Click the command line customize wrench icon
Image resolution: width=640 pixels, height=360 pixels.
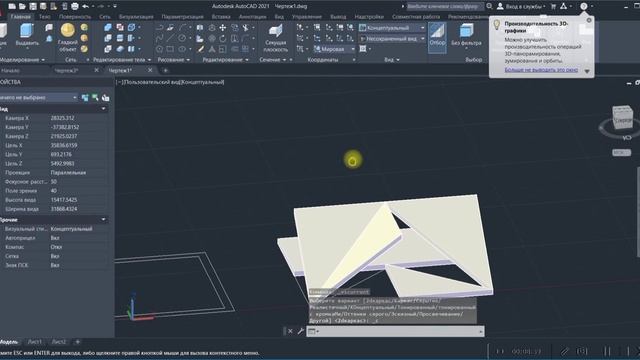tap(301, 331)
